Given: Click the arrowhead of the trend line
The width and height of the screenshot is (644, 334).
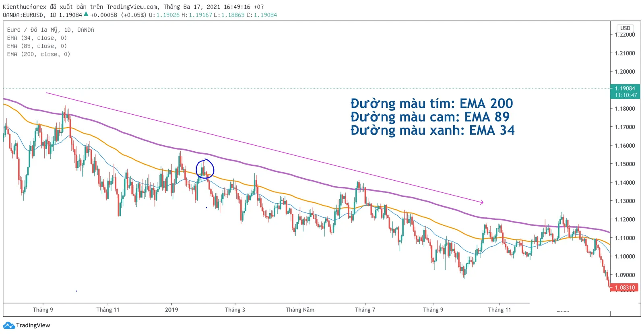Looking at the screenshot, I should [x=481, y=202].
